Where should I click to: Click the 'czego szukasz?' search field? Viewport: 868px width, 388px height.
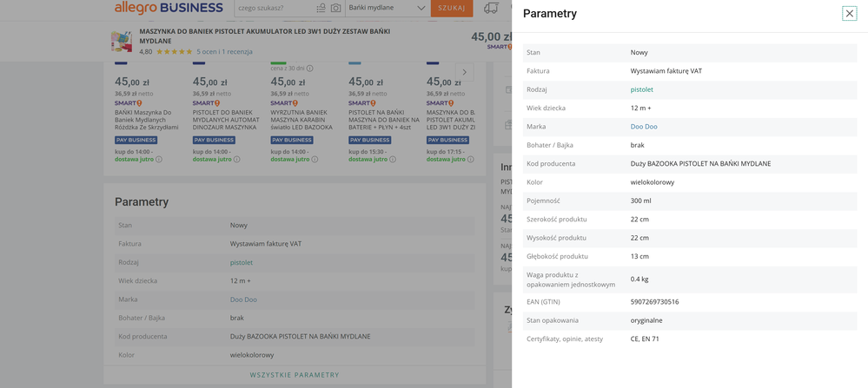(272, 8)
